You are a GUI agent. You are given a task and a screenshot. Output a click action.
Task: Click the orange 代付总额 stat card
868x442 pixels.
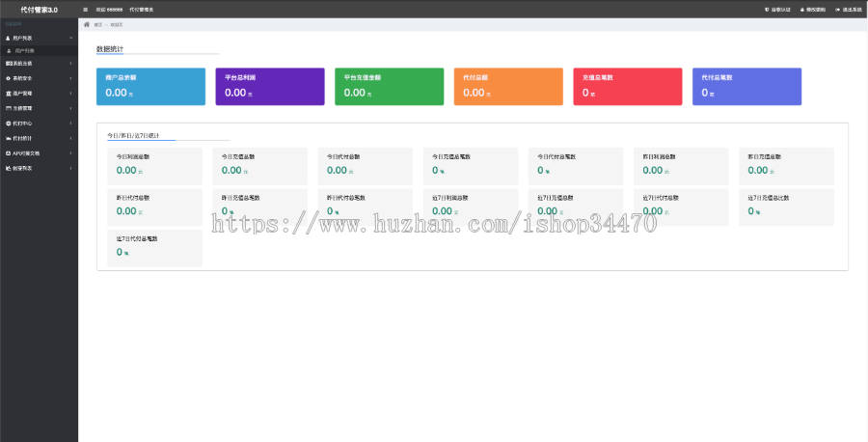tap(508, 86)
